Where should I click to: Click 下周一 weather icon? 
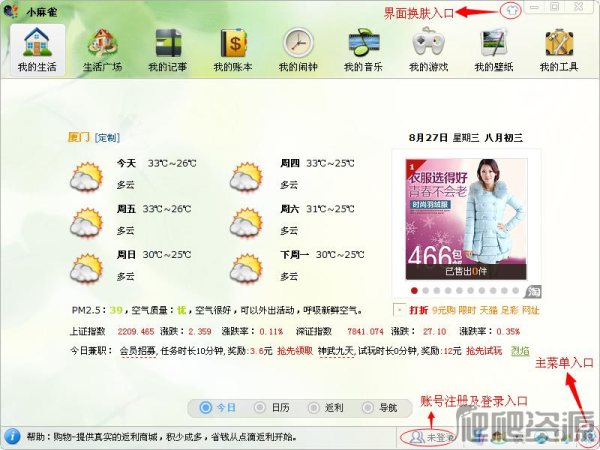(246, 268)
